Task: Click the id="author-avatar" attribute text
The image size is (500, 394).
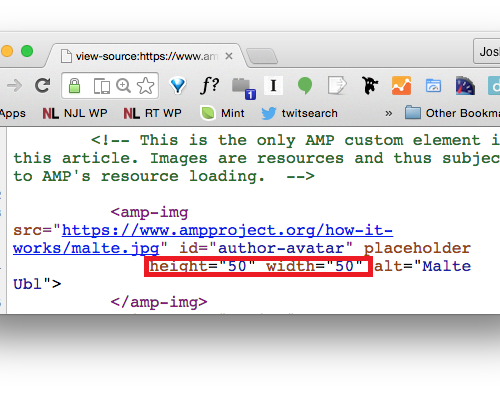Action: tap(266, 248)
